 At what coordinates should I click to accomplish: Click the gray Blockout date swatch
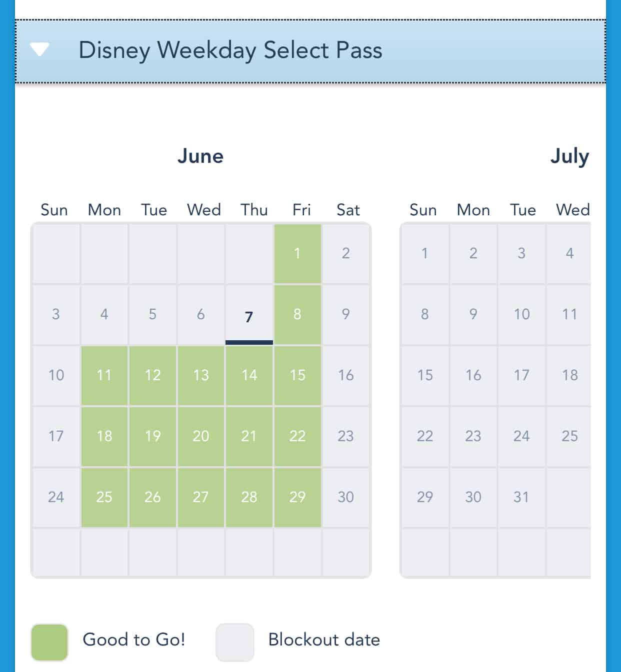[234, 642]
